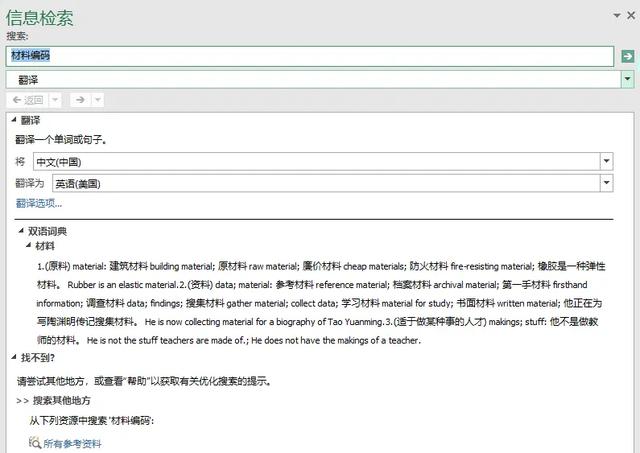This screenshot has height=453, width=640.
Task: Open the target language 英语(美国) dropdown
Action: pyautogui.click(x=607, y=183)
